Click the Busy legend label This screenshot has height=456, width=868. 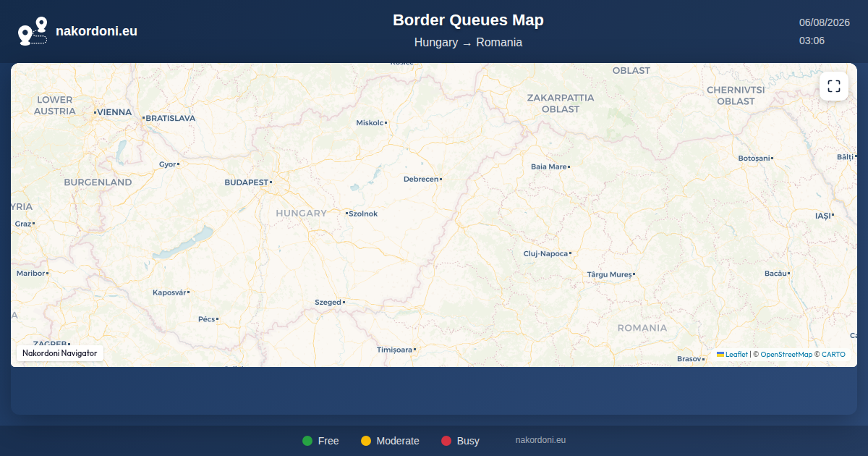(x=468, y=441)
